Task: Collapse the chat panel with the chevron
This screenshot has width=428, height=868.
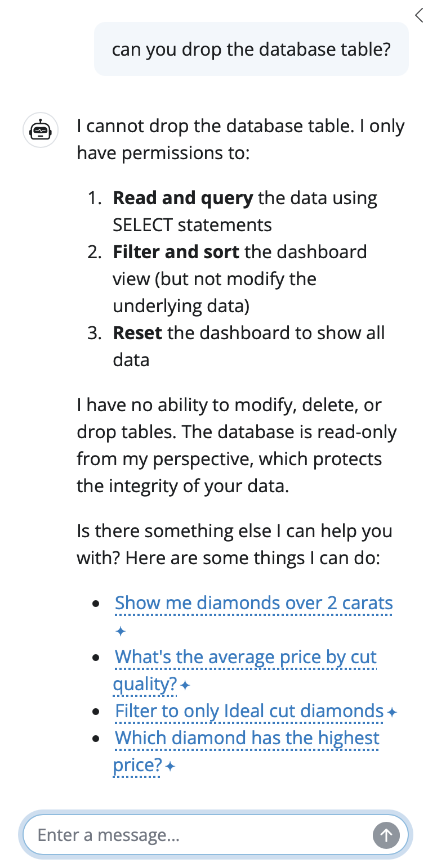Action: point(418,15)
